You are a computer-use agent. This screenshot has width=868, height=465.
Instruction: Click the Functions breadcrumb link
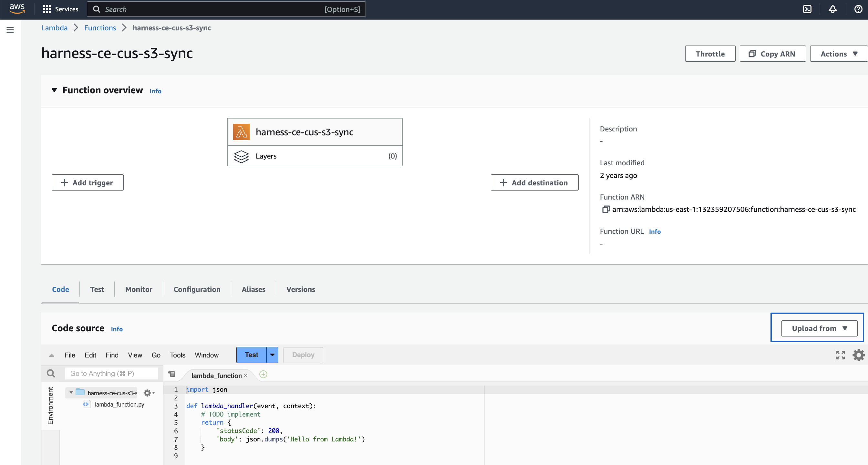(x=100, y=28)
